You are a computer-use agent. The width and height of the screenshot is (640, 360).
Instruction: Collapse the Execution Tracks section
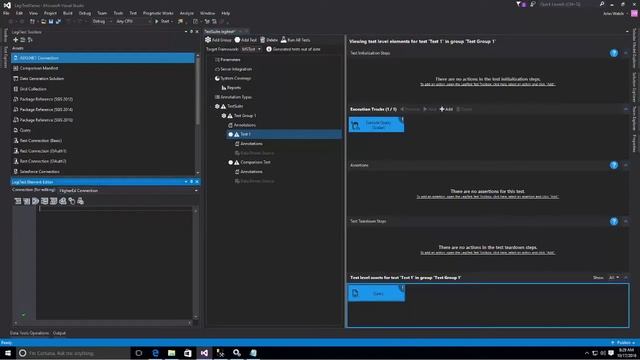(x=626, y=109)
